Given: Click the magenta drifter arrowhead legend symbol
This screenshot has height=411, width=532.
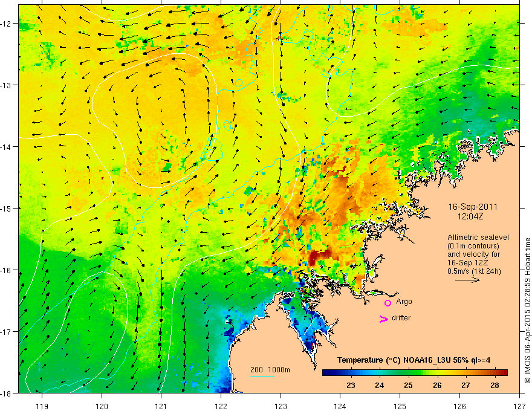Looking at the screenshot, I should pyautogui.click(x=384, y=319).
